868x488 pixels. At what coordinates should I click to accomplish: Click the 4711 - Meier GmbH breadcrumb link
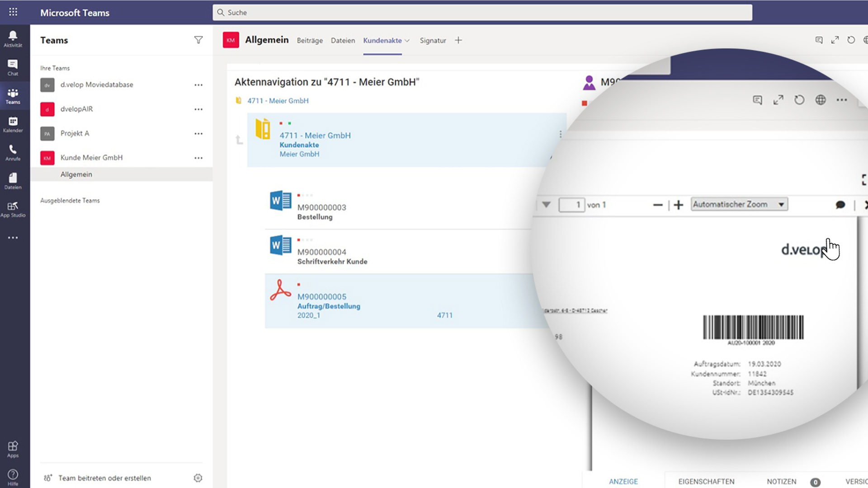(278, 101)
